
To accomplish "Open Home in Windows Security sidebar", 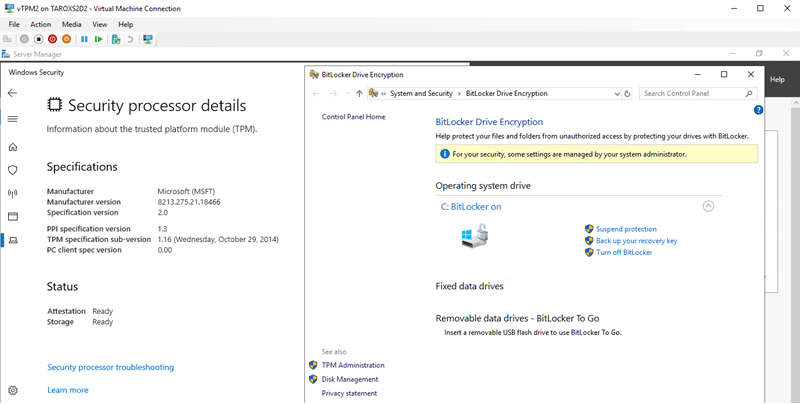I will click(x=13, y=147).
